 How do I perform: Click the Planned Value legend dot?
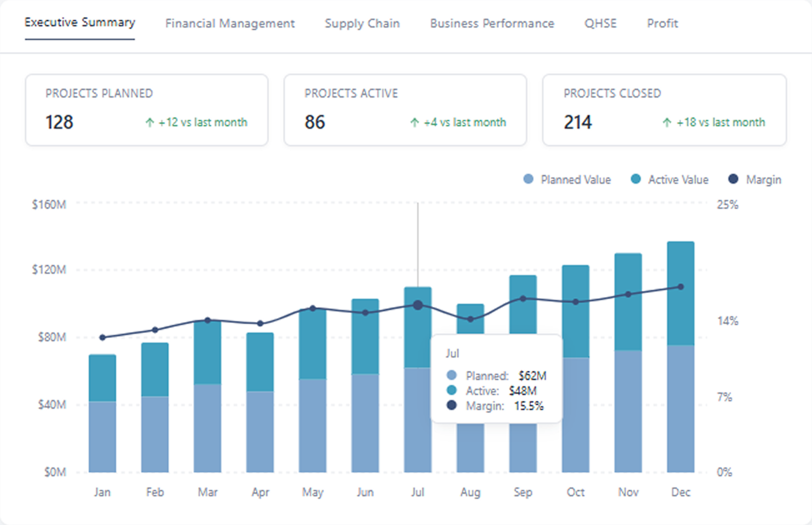(528, 179)
